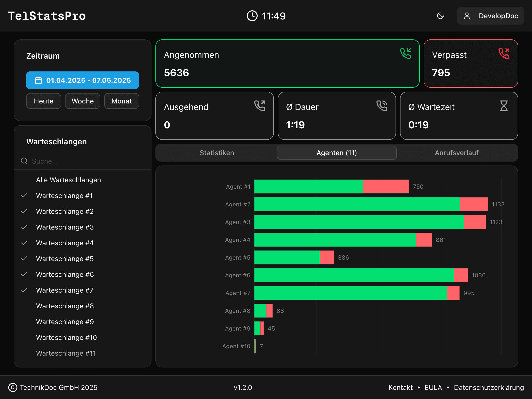Click the hourglass icon on Ø Wartezeit card
This screenshot has height=399, width=532.
(x=504, y=106)
